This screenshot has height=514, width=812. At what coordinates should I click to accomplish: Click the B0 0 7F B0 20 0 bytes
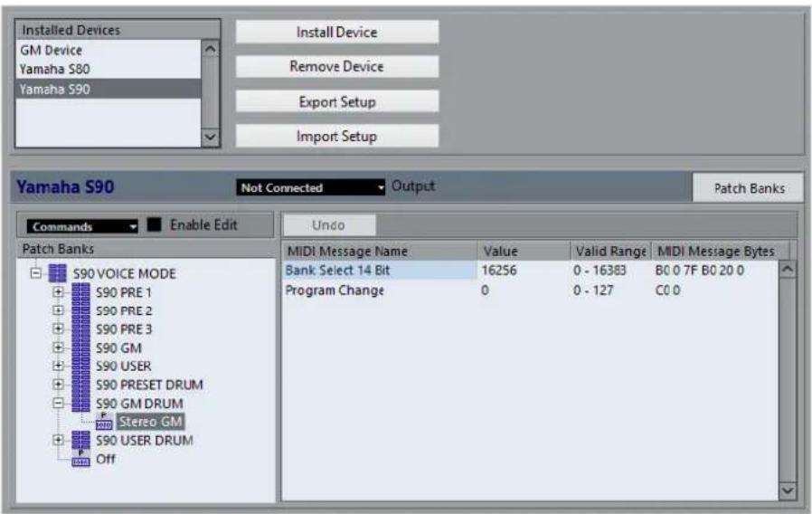(x=699, y=270)
